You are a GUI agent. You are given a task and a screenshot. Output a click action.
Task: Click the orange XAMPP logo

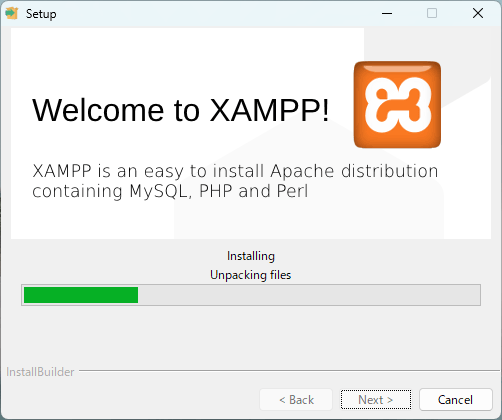397,105
